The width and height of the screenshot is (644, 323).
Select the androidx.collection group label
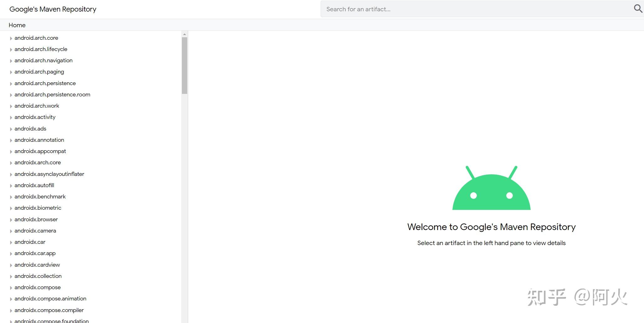[x=38, y=276]
